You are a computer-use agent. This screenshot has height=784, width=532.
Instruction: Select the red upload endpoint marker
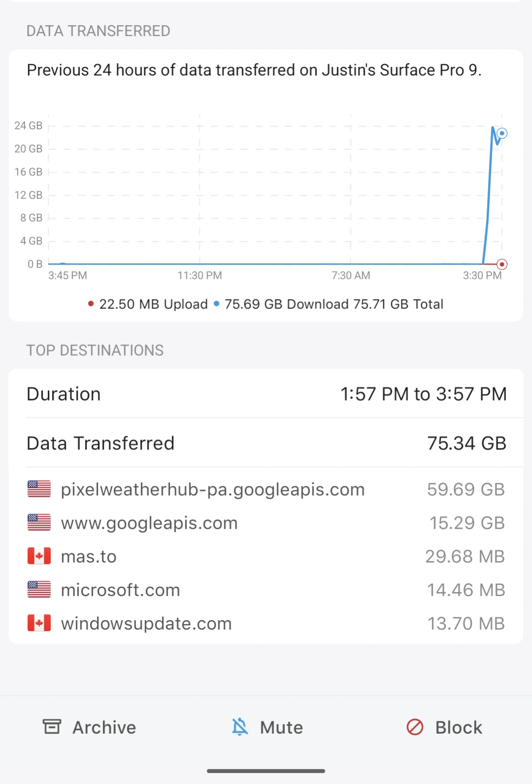(x=502, y=264)
